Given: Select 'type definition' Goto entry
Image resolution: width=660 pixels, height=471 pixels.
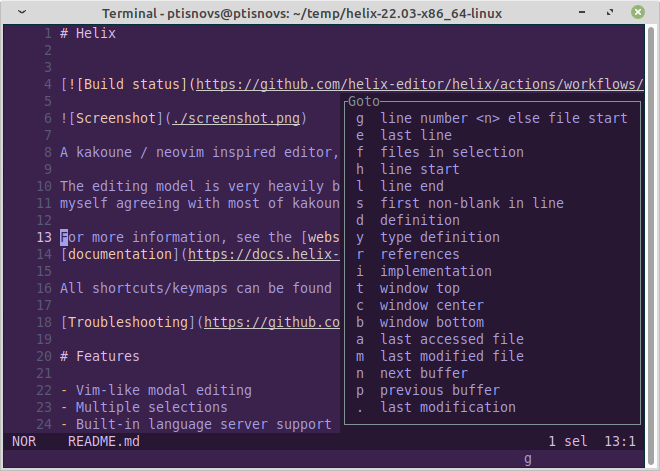Looking at the screenshot, I should [428, 237].
